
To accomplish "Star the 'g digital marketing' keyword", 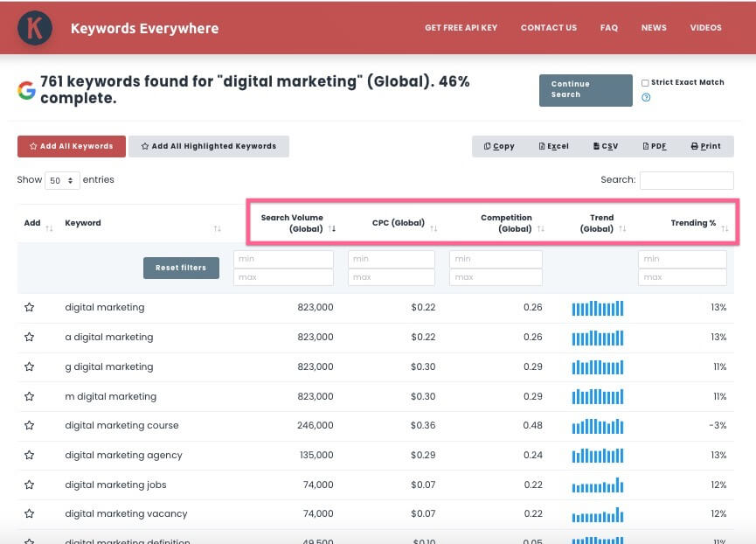I will (30, 367).
